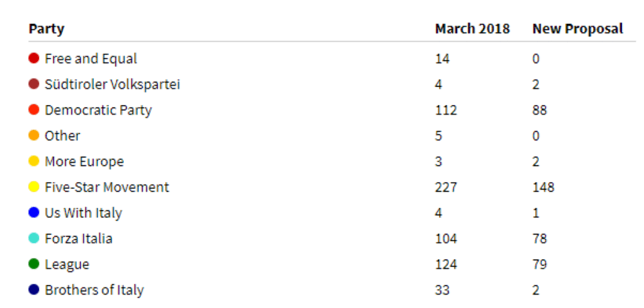The width and height of the screenshot is (644, 308).
Task: Click the Forza Italia party name
Action: (x=79, y=239)
